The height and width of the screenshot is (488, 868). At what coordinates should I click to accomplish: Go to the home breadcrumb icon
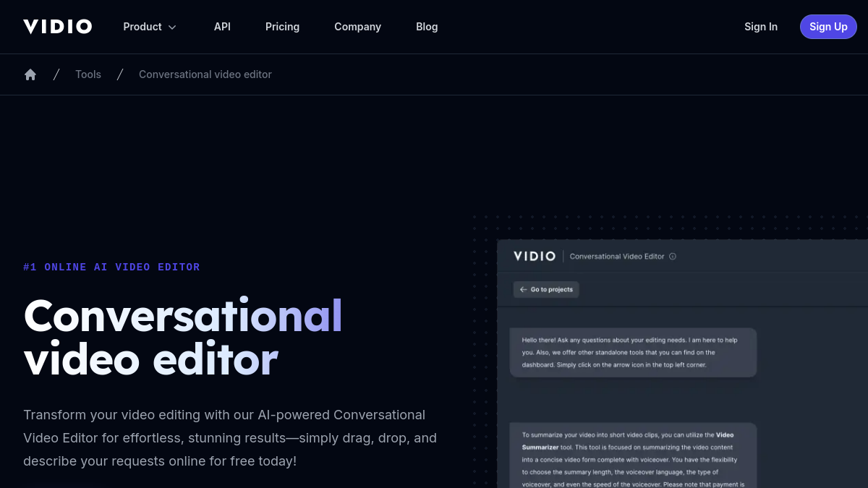[x=30, y=74]
